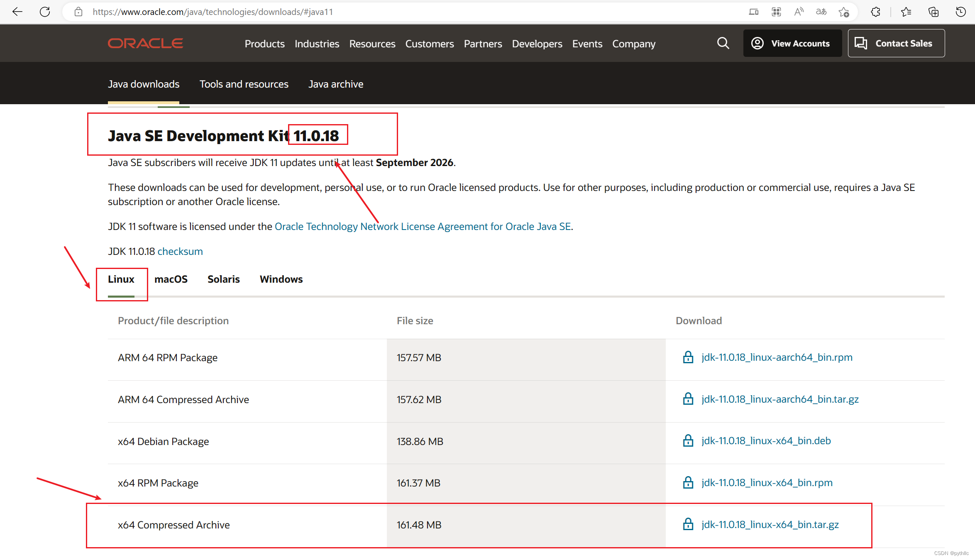The height and width of the screenshot is (560, 975).
Task: Download jdk-11.0.18_linux-x64_bin.tar.gz
Action: 770,525
